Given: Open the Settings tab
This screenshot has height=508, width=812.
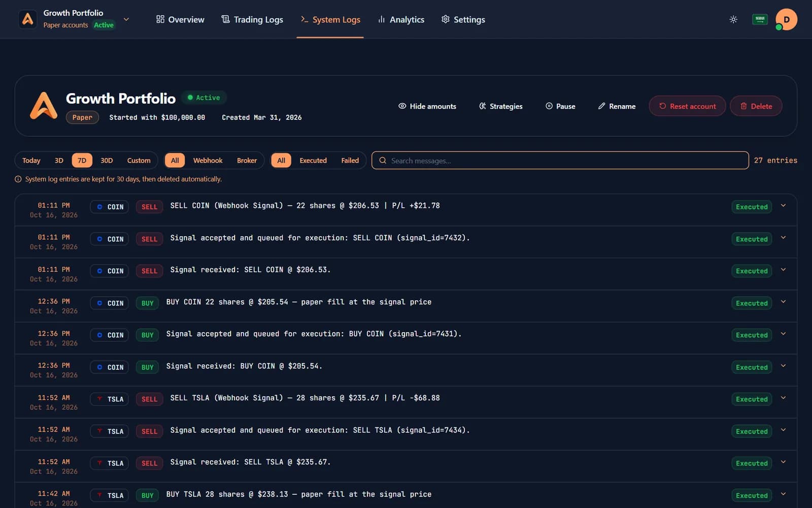Looking at the screenshot, I should [463, 19].
